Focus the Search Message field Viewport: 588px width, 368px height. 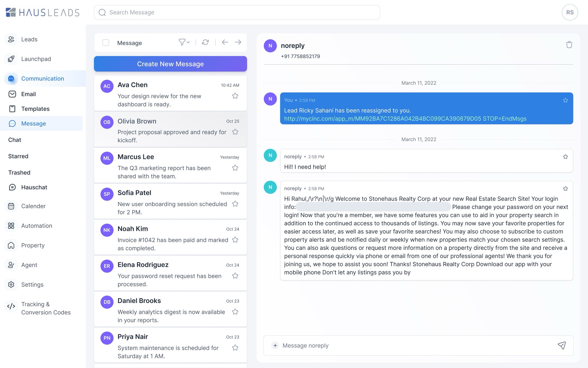tap(237, 12)
